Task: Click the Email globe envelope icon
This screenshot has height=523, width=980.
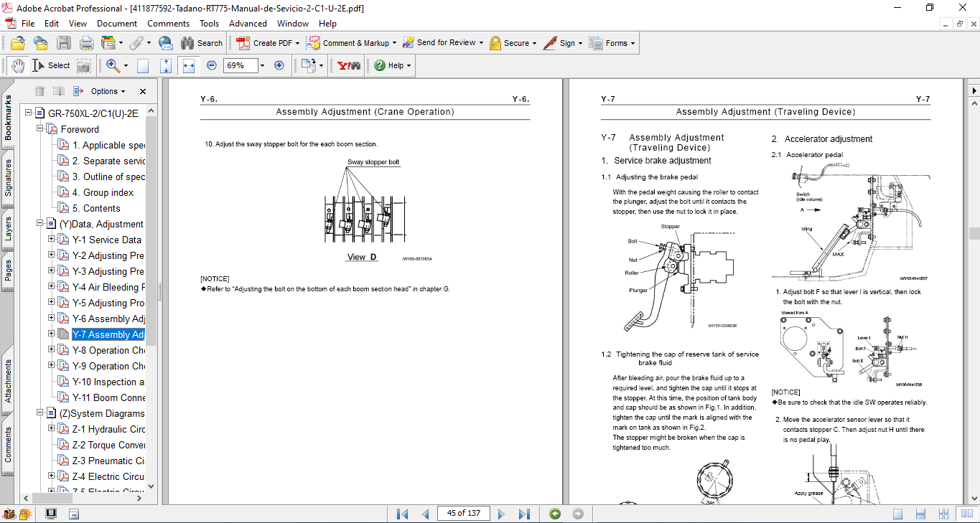Action: click(x=166, y=43)
